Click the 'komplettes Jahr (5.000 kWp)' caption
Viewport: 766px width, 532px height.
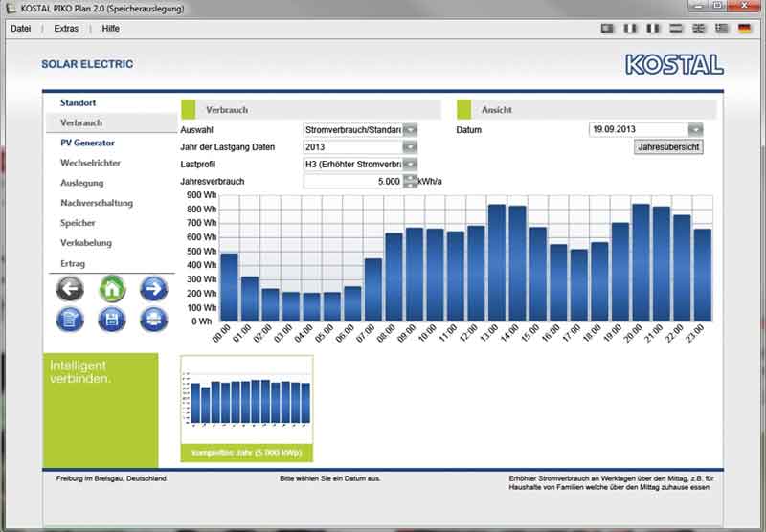[247, 453]
